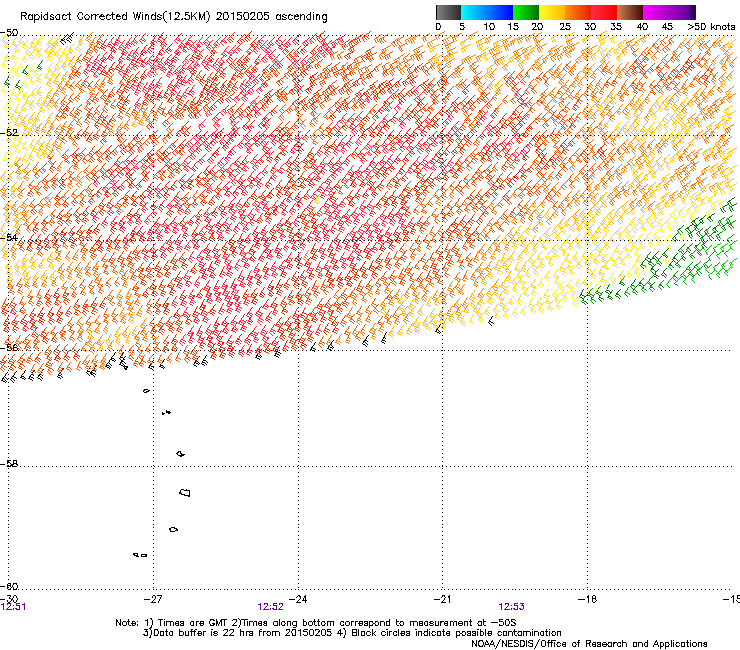Click the longitude label '-21'
The height and width of the screenshot is (650, 740).
pos(442,599)
